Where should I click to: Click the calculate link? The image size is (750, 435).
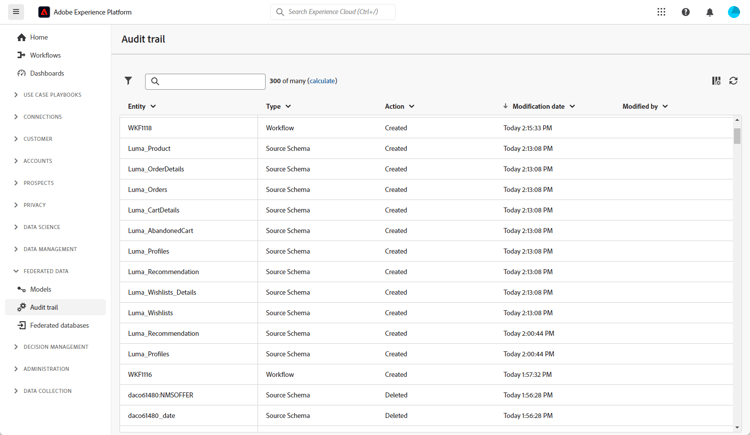click(x=322, y=81)
